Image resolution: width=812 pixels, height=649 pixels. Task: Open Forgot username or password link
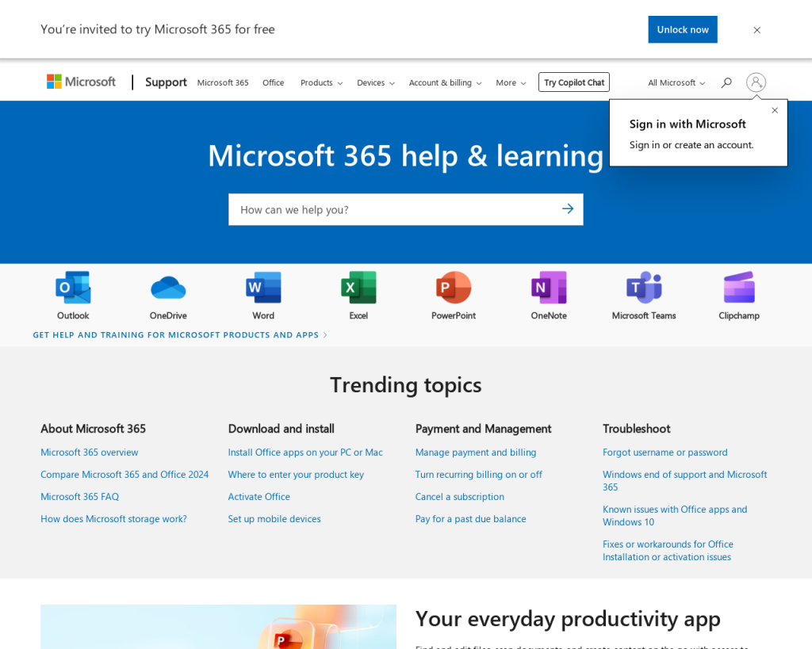point(665,452)
